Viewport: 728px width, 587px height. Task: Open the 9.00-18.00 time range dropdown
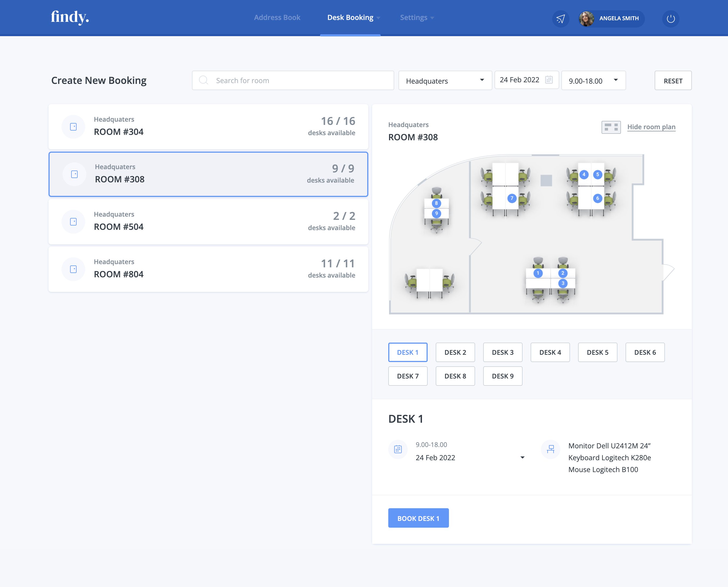593,80
